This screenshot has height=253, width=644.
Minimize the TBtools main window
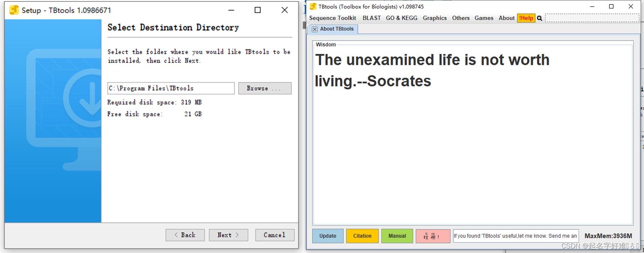[592, 6]
